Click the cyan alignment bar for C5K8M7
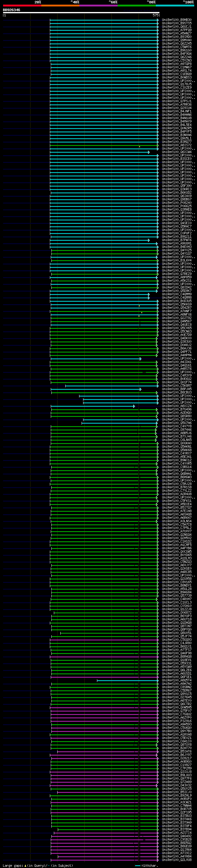 click(x=112, y=386)
